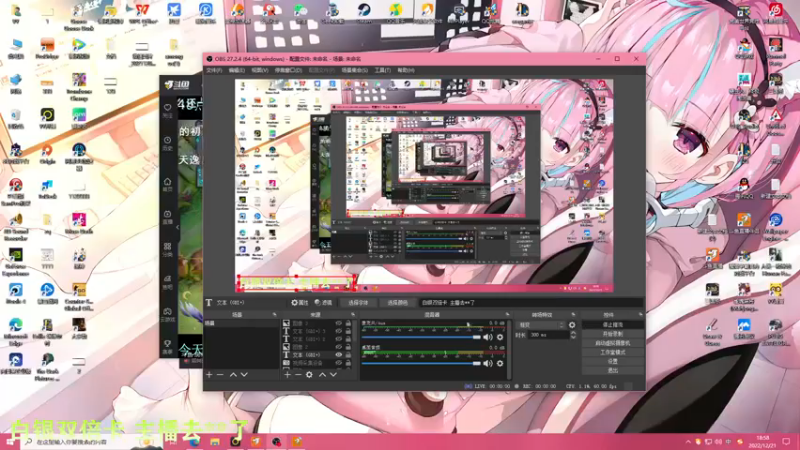The height and width of the screenshot is (450, 800).
Task: Click Start Recording button in Controls
Action: pyautogui.click(x=613, y=334)
